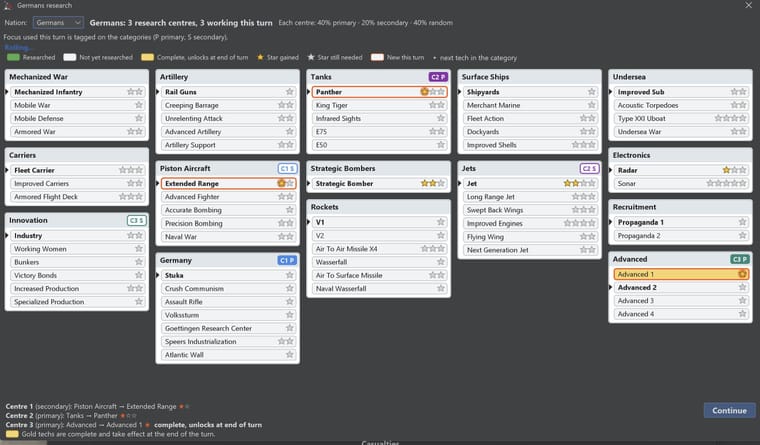
Task: Select the Surface Ships category header
Action: pos(529,77)
